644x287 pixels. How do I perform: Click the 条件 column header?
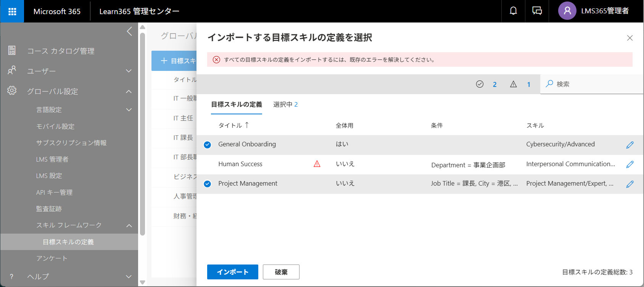pyautogui.click(x=437, y=125)
